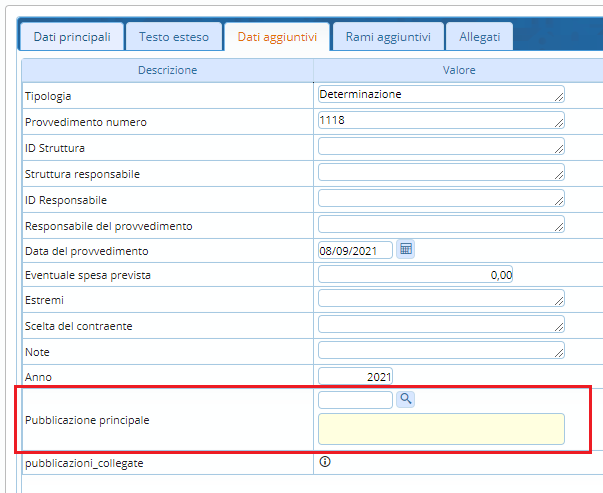Open the Testo esteso tab
603x493 pixels.
174,37
